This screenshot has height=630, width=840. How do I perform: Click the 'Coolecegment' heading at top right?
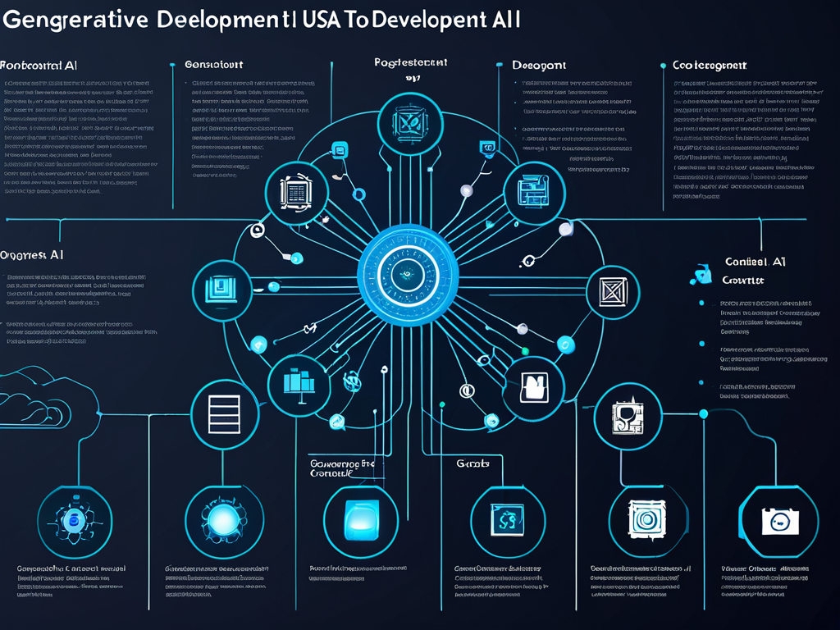coord(709,64)
